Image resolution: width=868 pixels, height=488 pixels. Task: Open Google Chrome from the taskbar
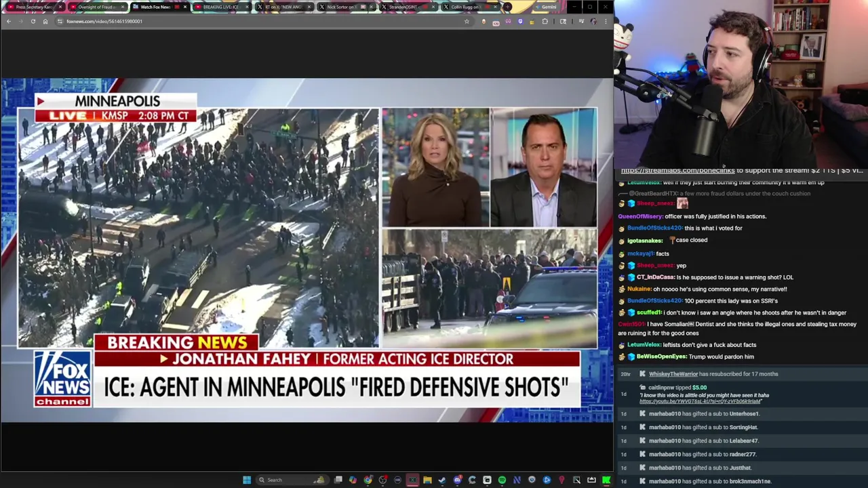coord(368,480)
